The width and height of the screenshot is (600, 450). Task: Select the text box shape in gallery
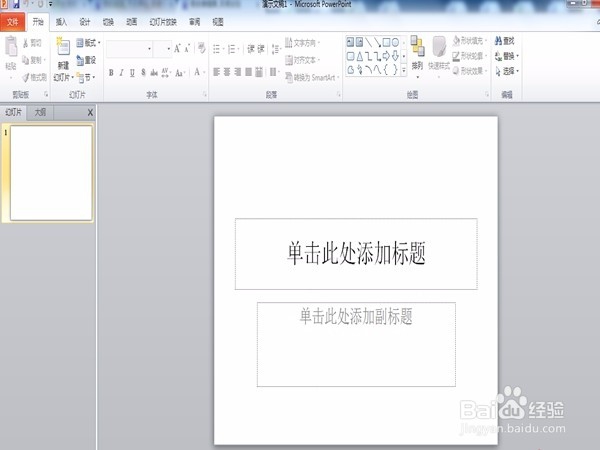(x=350, y=42)
